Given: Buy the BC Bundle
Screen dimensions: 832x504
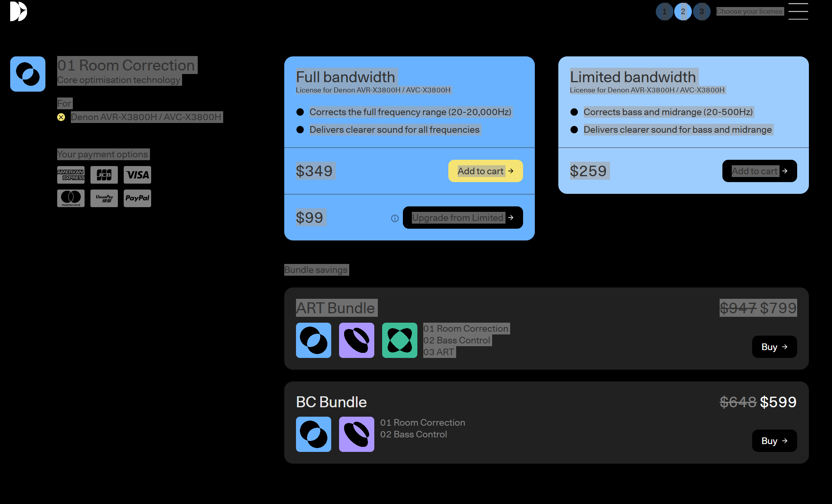Looking at the screenshot, I should tap(774, 441).
